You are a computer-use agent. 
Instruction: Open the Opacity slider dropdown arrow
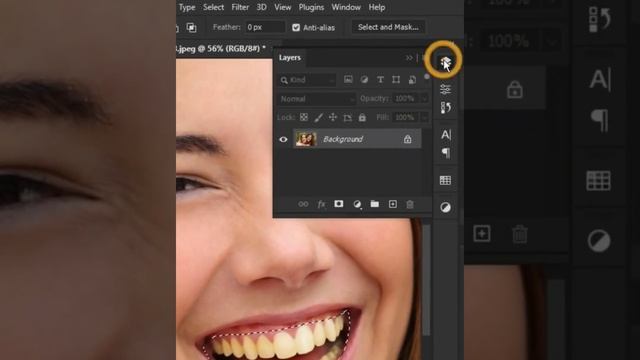pos(424,99)
